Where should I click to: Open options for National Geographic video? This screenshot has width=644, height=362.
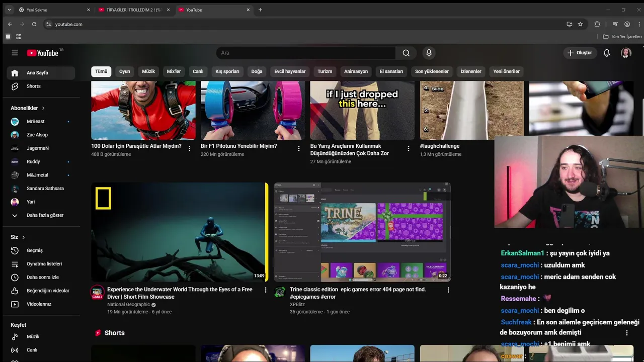[266, 290]
